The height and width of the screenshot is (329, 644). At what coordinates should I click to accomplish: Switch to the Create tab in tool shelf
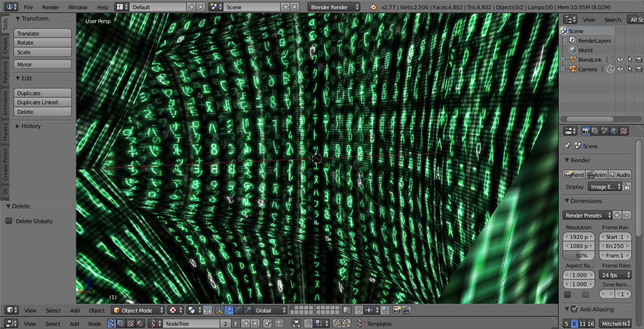[5, 46]
